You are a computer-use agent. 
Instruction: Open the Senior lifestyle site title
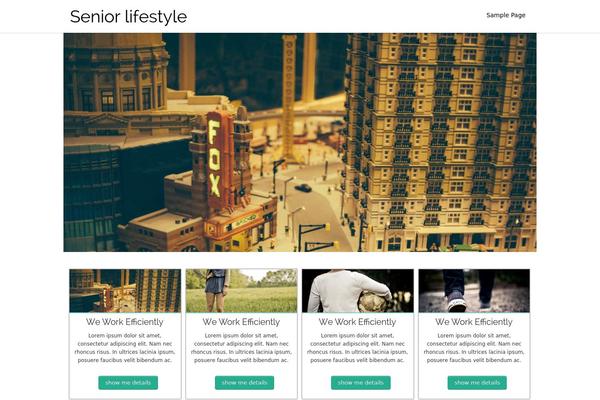click(x=129, y=17)
